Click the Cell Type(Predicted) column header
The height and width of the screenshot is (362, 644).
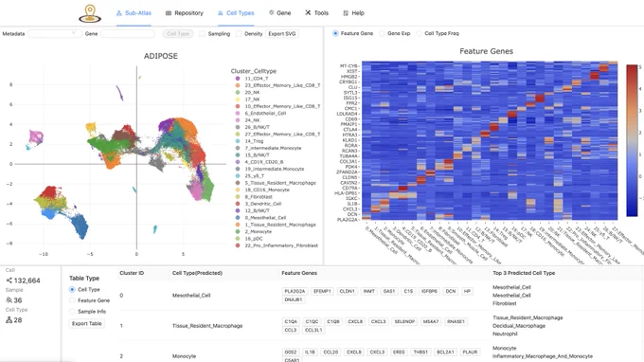pos(197,273)
